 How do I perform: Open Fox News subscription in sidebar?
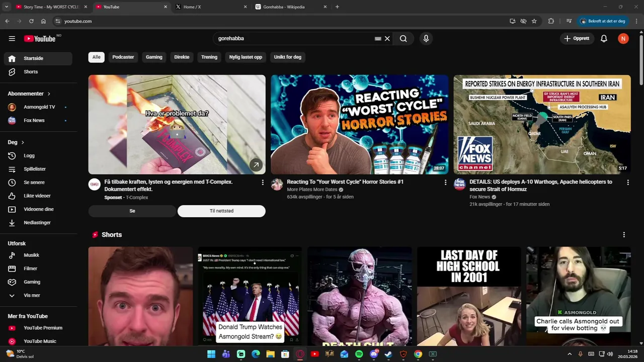tap(38, 121)
